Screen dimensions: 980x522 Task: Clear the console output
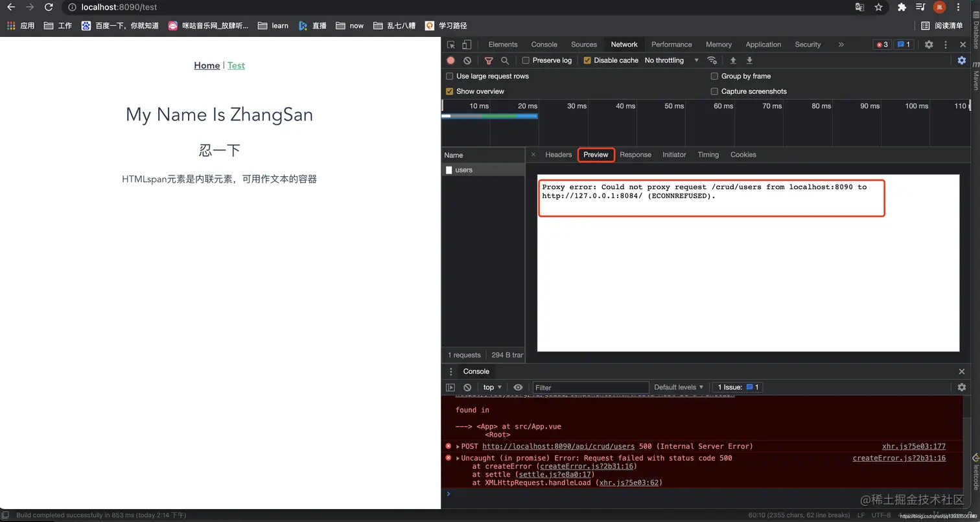[467, 387]
